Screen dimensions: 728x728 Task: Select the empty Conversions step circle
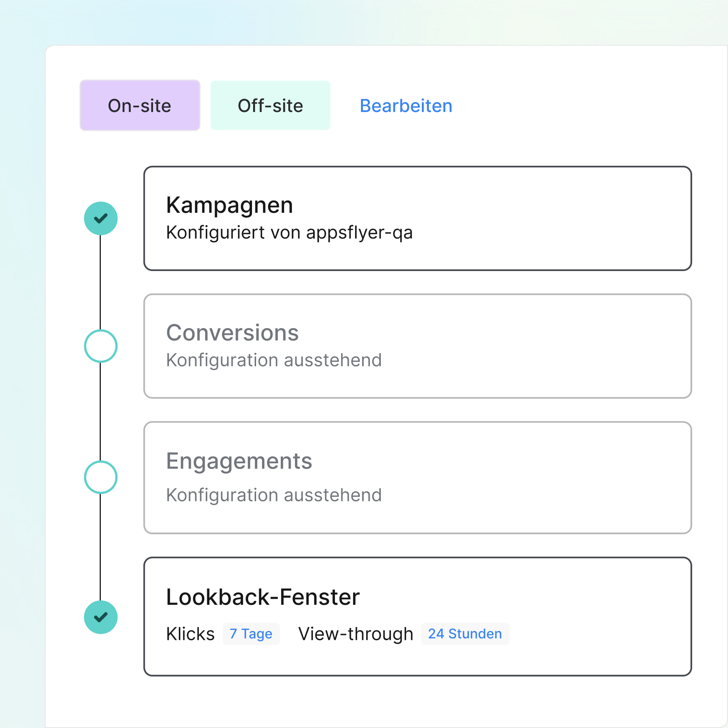click(x=100, y=346)
